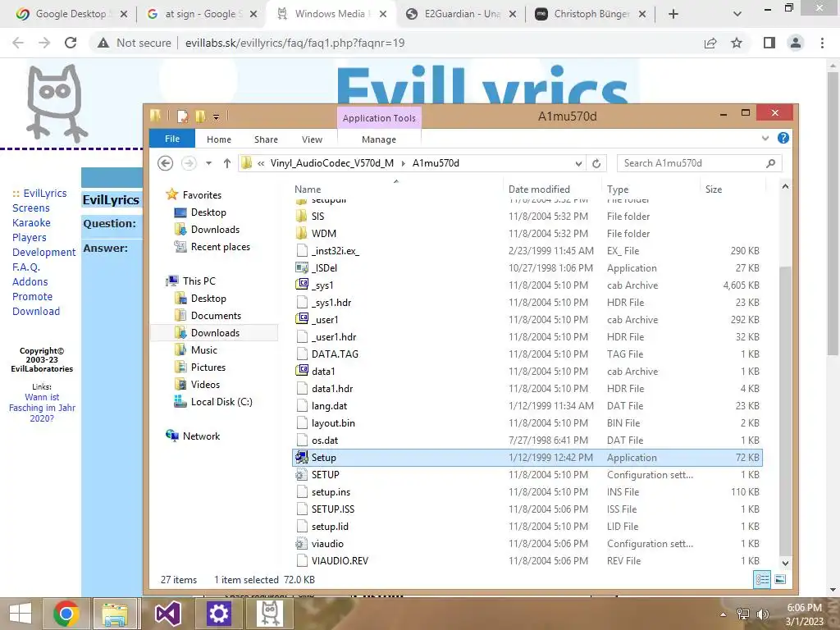Open the Download link on EvilLyrics page

(36, 311)
